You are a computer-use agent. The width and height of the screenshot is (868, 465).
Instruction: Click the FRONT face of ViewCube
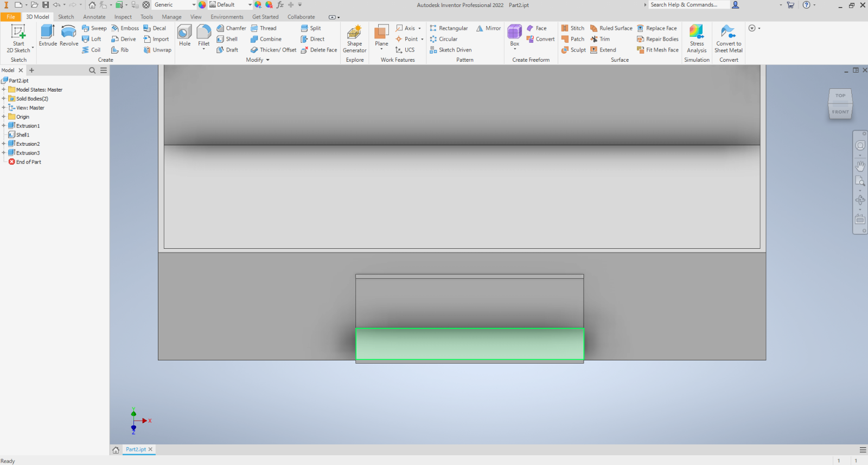[x=840, y=112]
